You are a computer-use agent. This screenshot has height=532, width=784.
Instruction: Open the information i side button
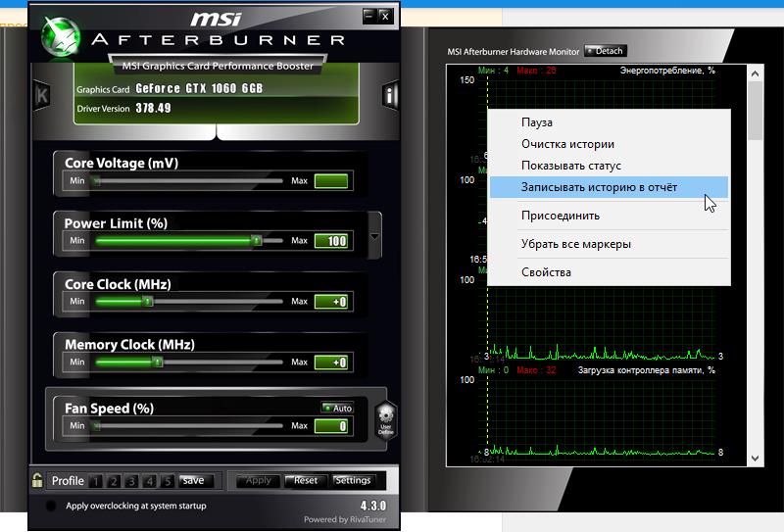pyautogui.click(x=389, y=95)
